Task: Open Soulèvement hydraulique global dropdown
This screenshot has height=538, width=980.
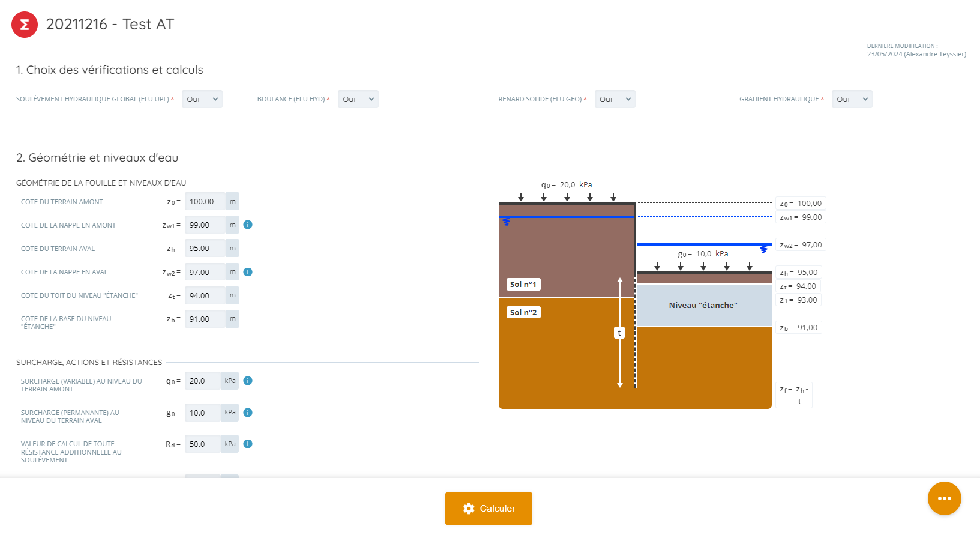Action: pyautogui.click(x=202, y=99)
